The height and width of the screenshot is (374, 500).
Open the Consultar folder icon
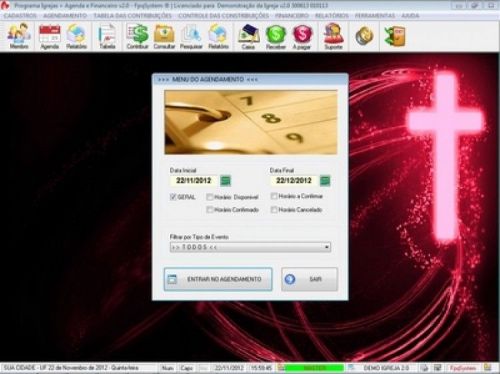164,36
